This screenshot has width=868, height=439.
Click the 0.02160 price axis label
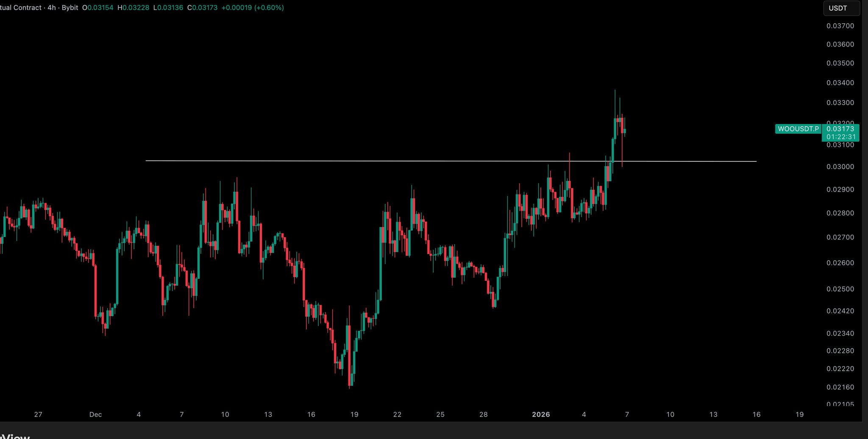(840, 387)
